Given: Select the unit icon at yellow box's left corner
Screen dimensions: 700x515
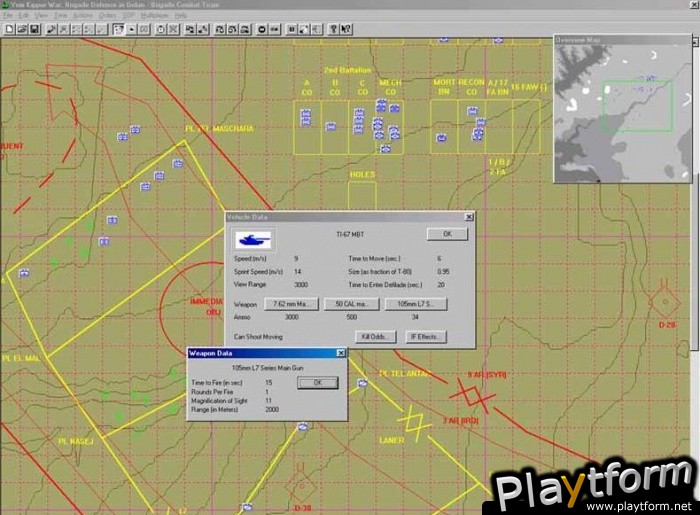Looking at the screenshot, I should coord(25,273).
